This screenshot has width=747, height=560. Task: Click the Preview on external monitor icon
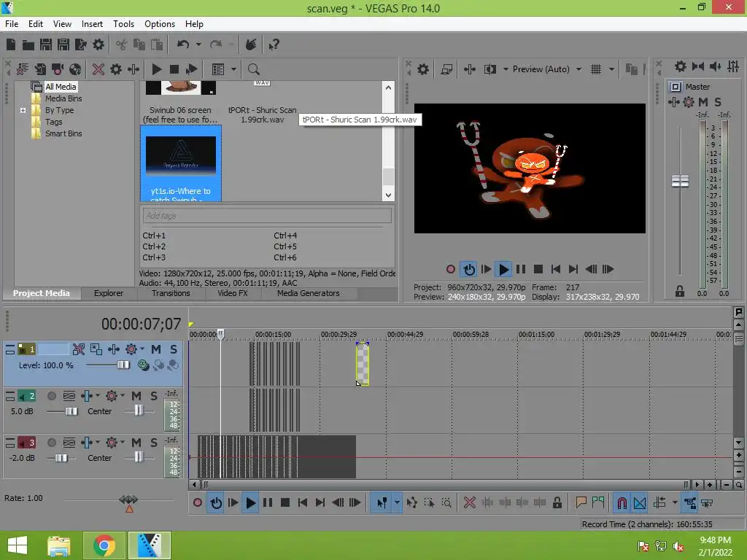coord(446,69)
